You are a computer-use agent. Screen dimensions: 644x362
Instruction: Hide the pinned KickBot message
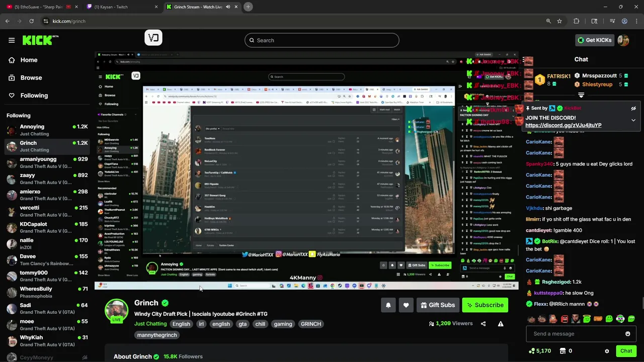tap(633, 108)
